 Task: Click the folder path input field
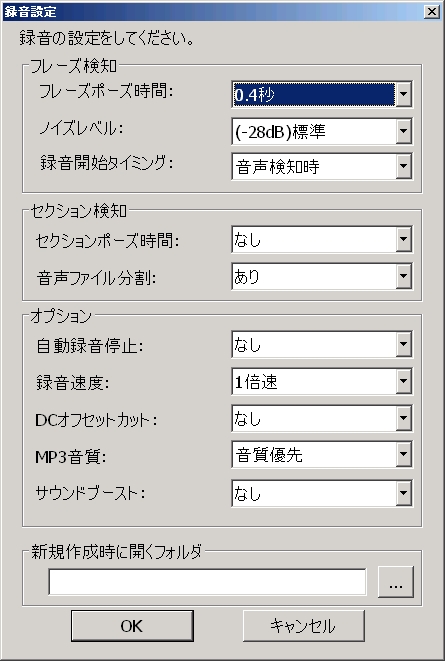[x=207, y=582]
